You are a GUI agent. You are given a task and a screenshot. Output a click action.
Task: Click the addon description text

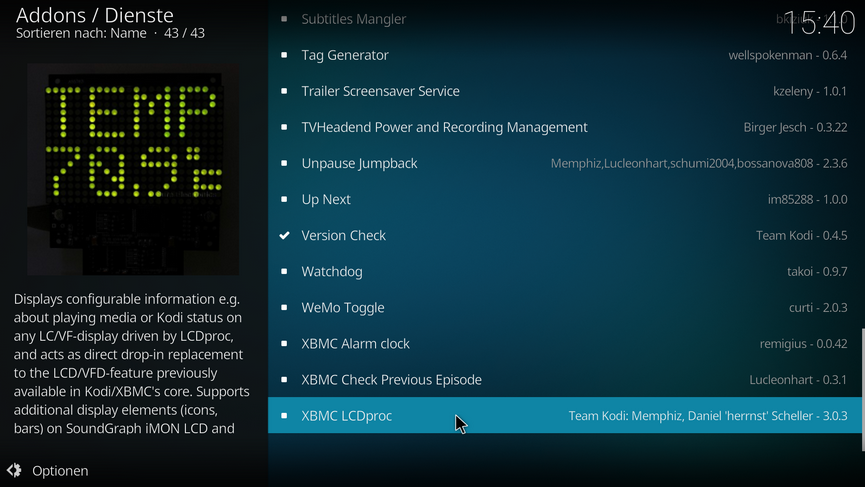[x=131, y=363]
